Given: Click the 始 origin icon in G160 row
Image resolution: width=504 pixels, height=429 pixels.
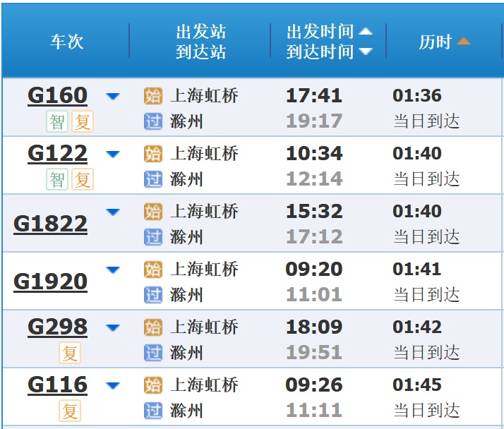Looking at the screenshot, I should point(153,97).
